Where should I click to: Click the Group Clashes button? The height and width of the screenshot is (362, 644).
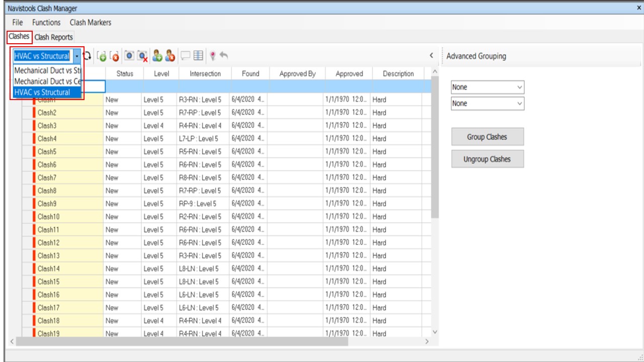click(488, 137)
